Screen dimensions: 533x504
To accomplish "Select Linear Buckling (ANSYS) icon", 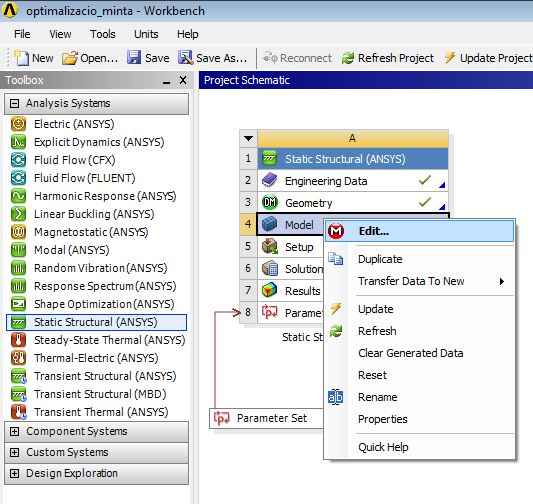I will point(18,214).
